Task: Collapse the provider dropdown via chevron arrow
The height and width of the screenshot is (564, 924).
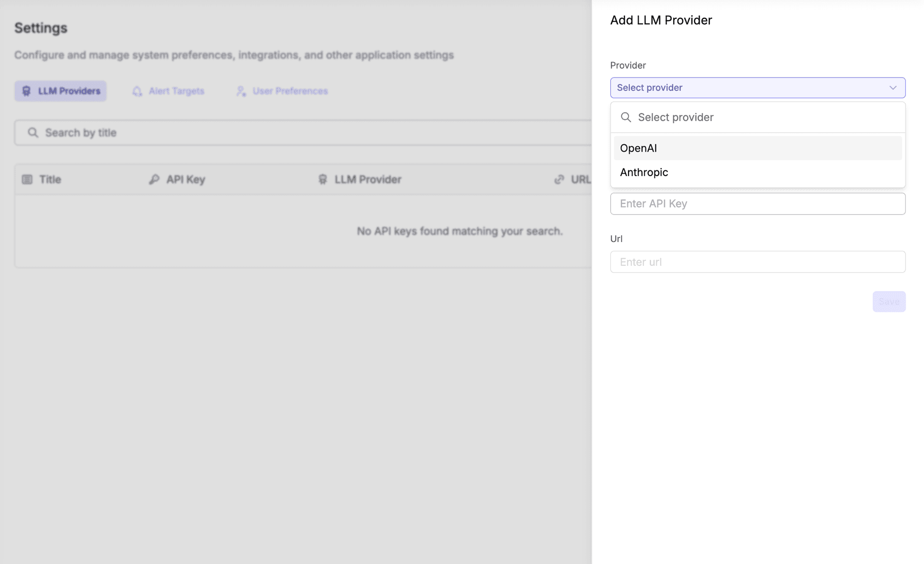Action: coord(893,88)
